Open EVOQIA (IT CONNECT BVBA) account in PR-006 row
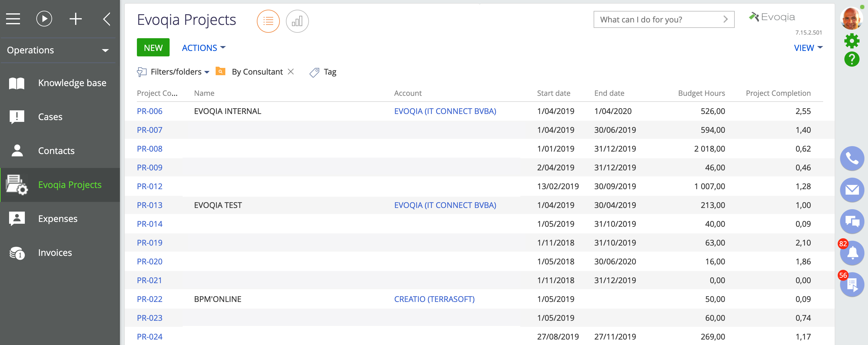The height and width of the screenshot is (345, 868). 445,111
